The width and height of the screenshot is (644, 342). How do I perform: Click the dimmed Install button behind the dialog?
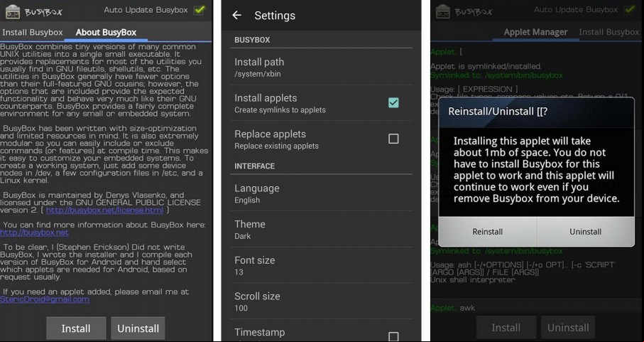506,328
